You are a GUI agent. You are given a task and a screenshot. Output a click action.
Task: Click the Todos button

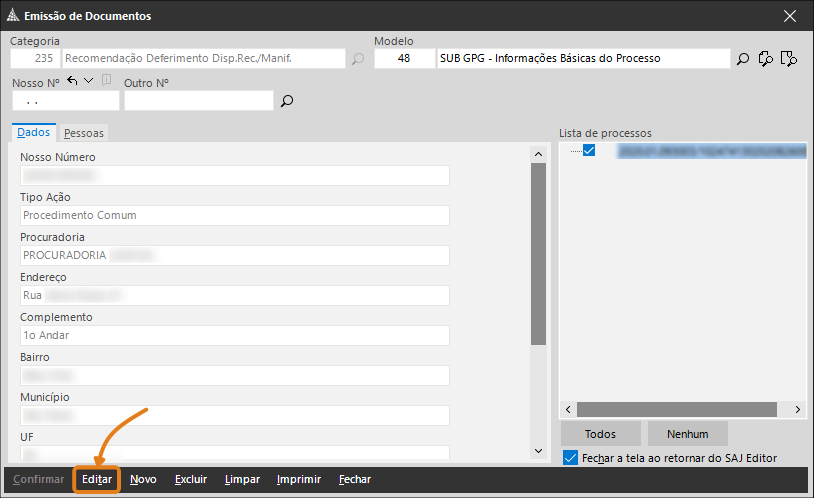600,434
